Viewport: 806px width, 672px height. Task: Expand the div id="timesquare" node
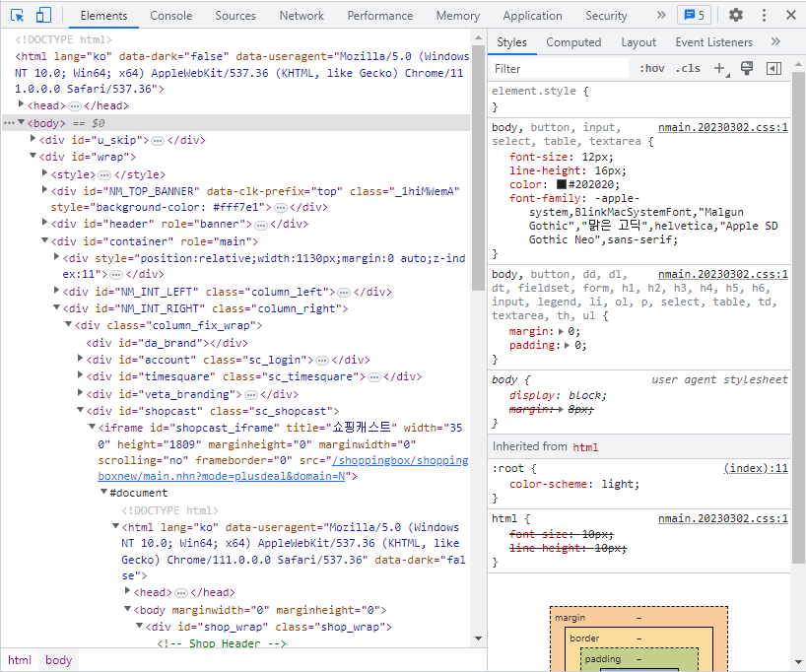coord(80,374)
